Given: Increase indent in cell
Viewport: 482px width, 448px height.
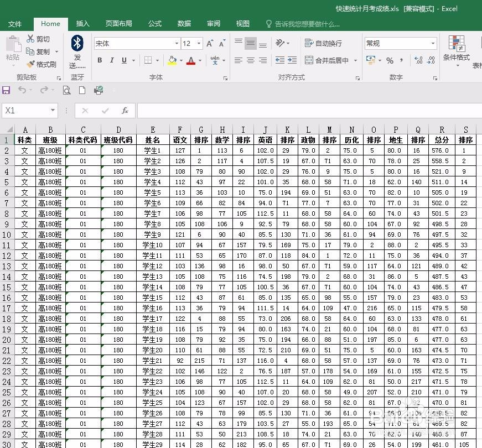Looking at the screenshot, I should click(292, 60).
